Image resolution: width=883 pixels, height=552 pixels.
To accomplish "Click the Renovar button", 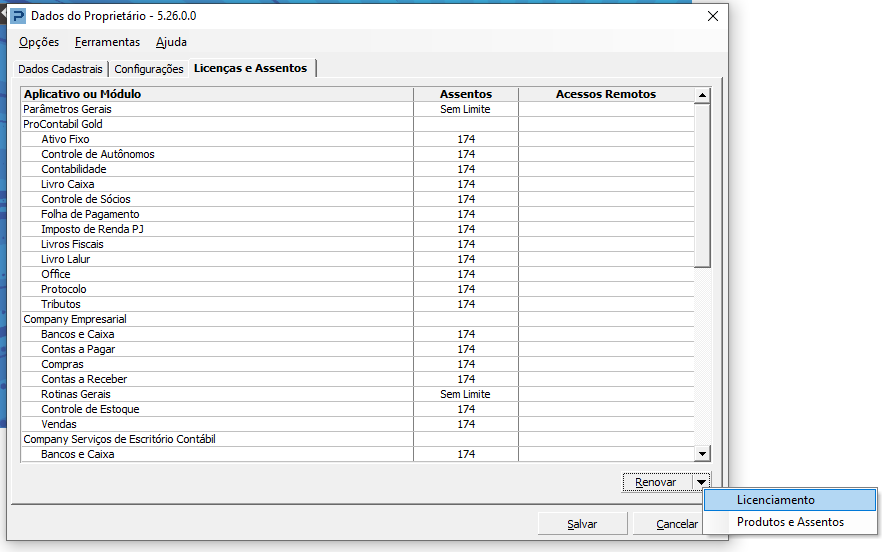I will click(x=657, y=482).
